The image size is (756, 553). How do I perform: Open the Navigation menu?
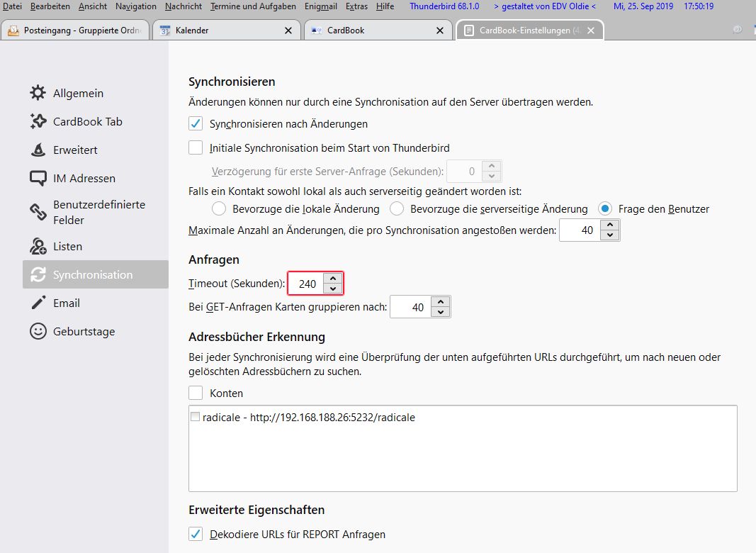pyautogui.click(x=135, y=6)
